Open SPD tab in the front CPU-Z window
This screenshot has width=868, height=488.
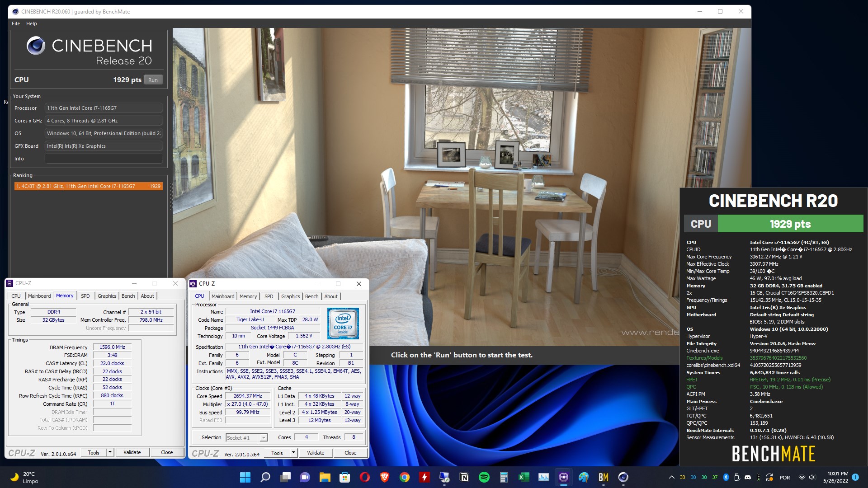(x=269, y=296)
